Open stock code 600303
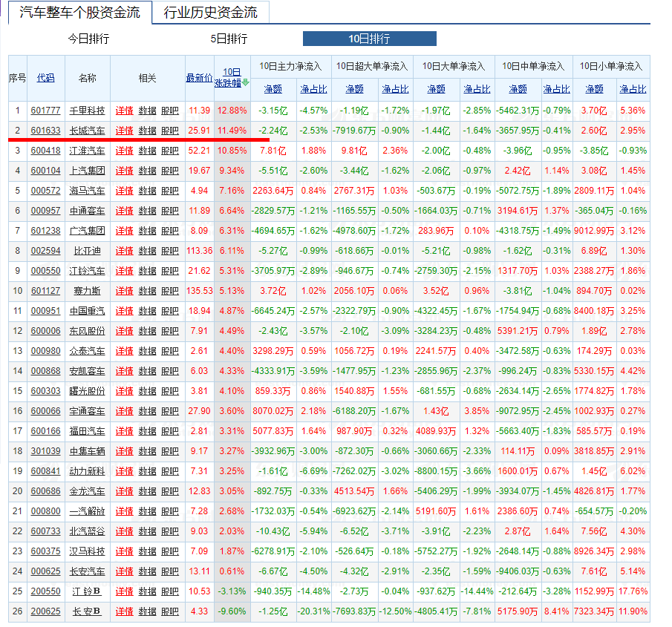The image size is (672, 627). 45,391
